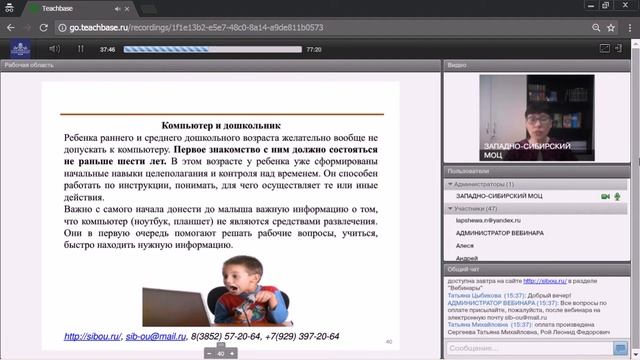
Task: Bookmark this page with the star
Action: click(611, 28)
